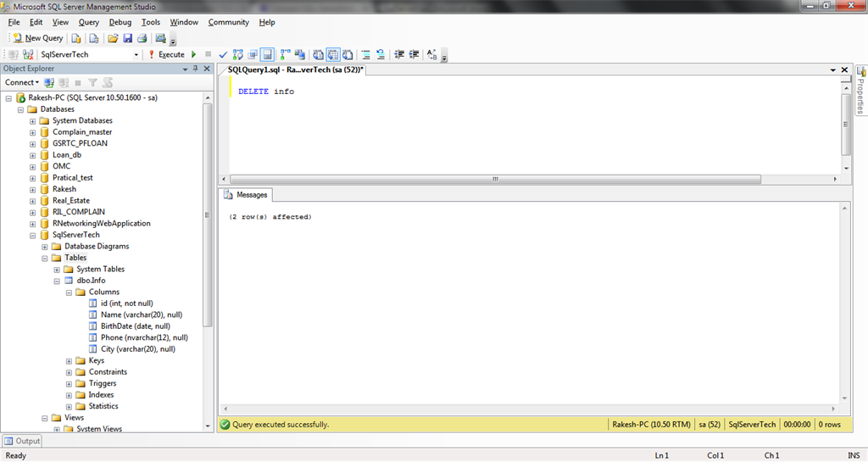This screenshot has width=868, height=462.
Task: Open the Properties side tab
Action: coord(861,90)
